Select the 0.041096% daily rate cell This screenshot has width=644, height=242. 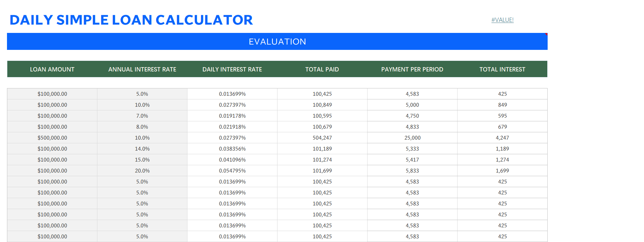[x=232, y=160]
